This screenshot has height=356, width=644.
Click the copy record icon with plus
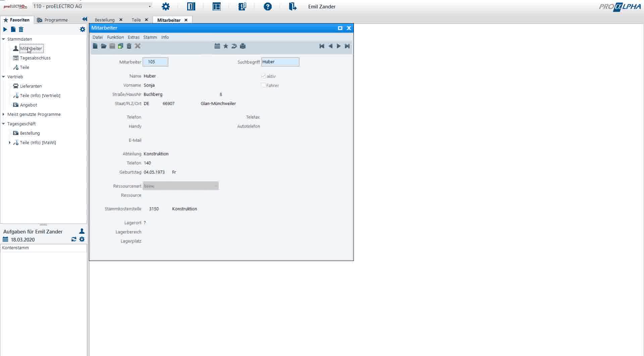(120, 46)
